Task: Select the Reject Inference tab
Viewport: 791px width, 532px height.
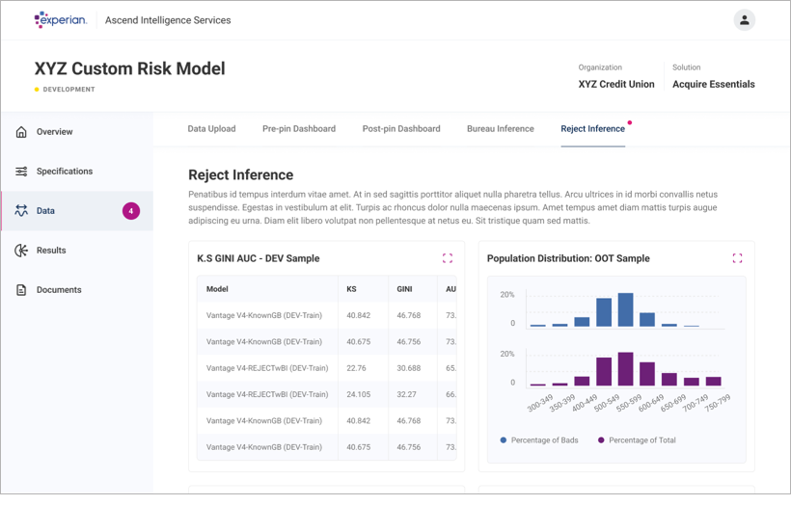Action: pos(592,129)
